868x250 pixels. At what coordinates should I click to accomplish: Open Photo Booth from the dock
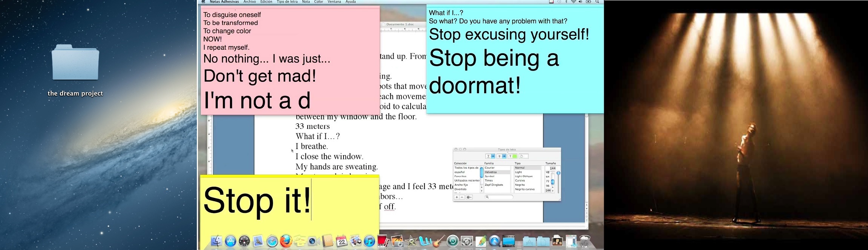coord(383,241)
